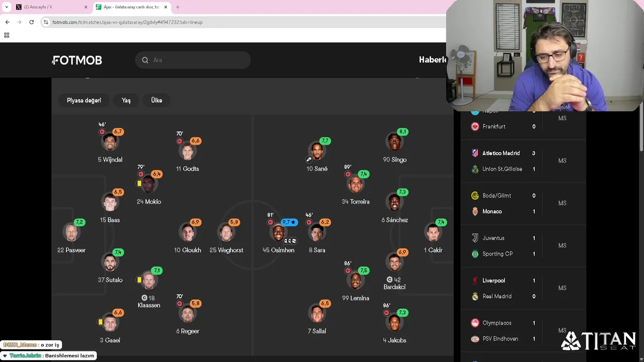Screen dimensions: 644x362
Task: Click the FotMob logo
Action: (x=77, y=60)
